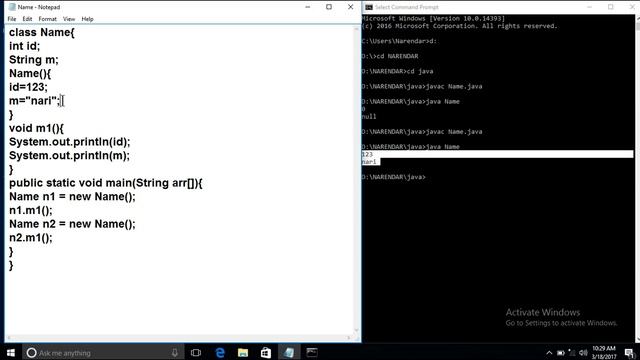Open the File menu in Notepad
This screenshot has width=640, height=360.
(x=12, y=19)
